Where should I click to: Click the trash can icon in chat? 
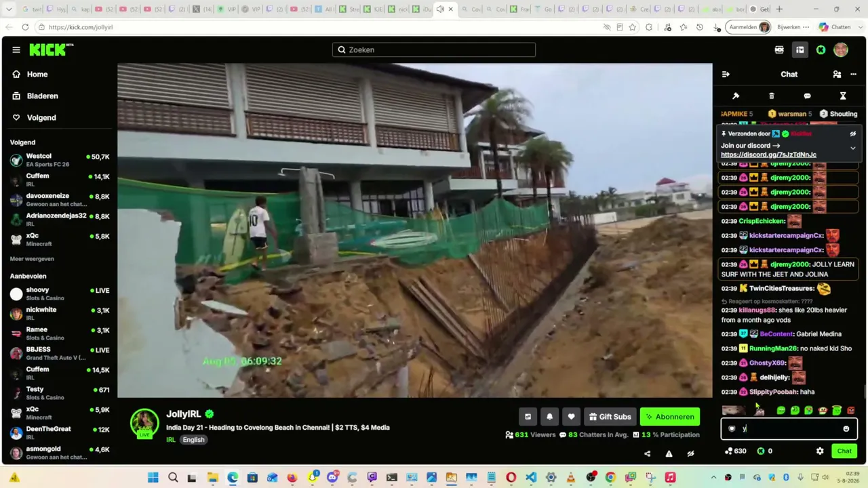pyautogui.click(x=772, y=96)
